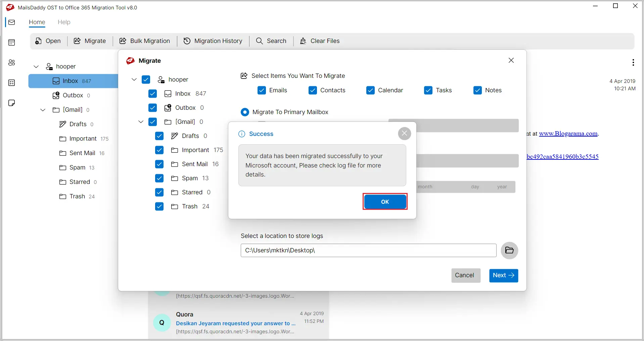Viewport: 644px width, 341px height.
Task: Collapse the [Gmail] folder in Migrate dialog
Action: pyautogui.click(x=141, y=122)
